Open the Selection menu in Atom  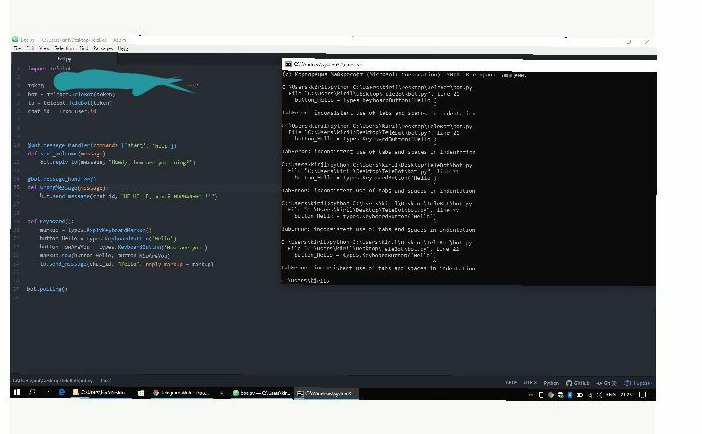[64, 48]
